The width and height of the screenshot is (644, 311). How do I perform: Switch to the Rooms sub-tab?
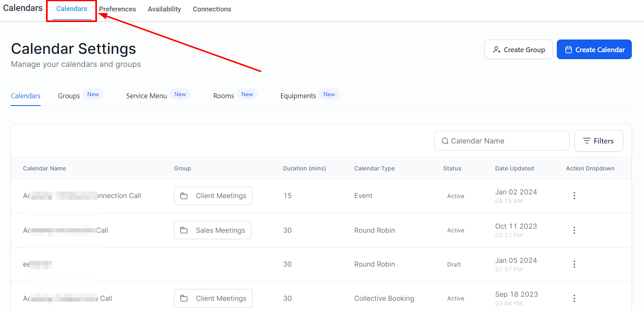pyautogui.click(x=223, y=96)
